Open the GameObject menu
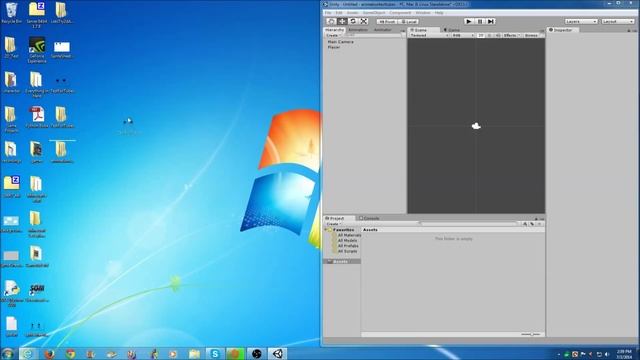Screen dimensions: 640x360 (x=374, y=13)
